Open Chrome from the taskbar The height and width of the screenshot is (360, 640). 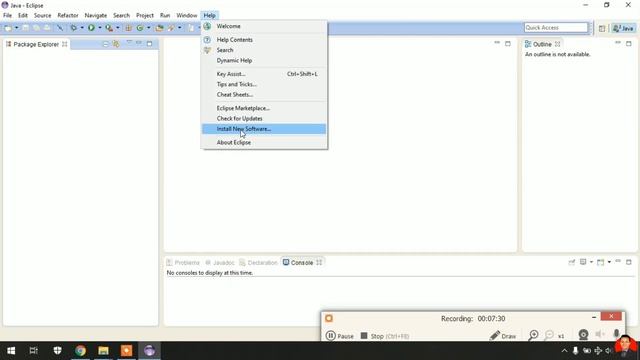click(x=80, y=351)
